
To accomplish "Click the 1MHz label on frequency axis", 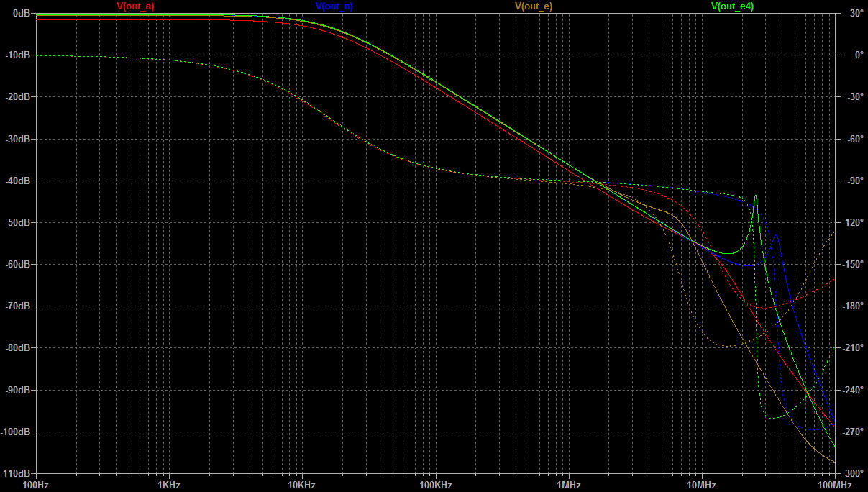I will point(568,486).
